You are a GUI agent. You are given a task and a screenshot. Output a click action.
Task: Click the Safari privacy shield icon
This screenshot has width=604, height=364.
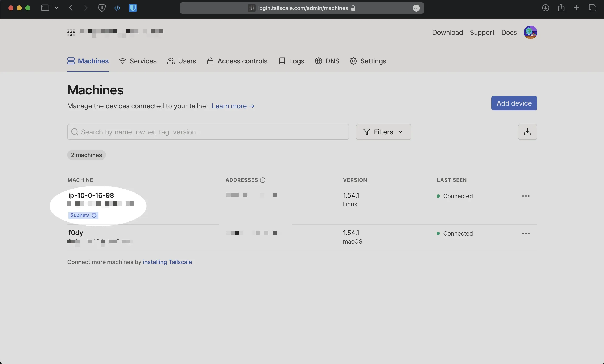click(102, 8)
